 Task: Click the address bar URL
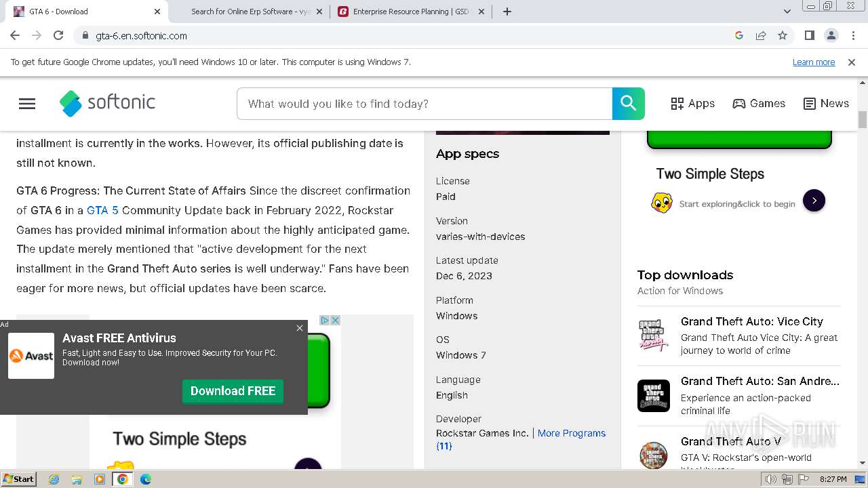pyautogui.click(x=141, y=36)
